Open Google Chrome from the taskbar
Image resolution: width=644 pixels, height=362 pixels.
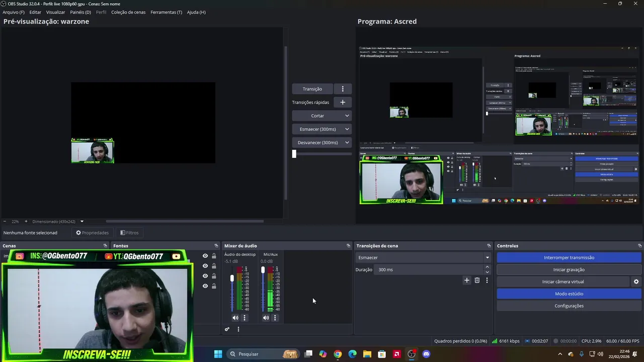pyautogui.click(x=338, y=354)
